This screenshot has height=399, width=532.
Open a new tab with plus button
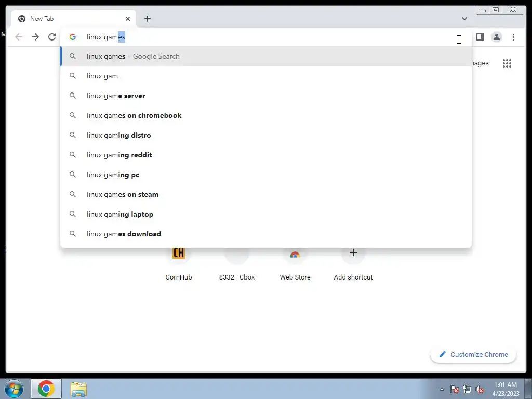coord(147,19)
